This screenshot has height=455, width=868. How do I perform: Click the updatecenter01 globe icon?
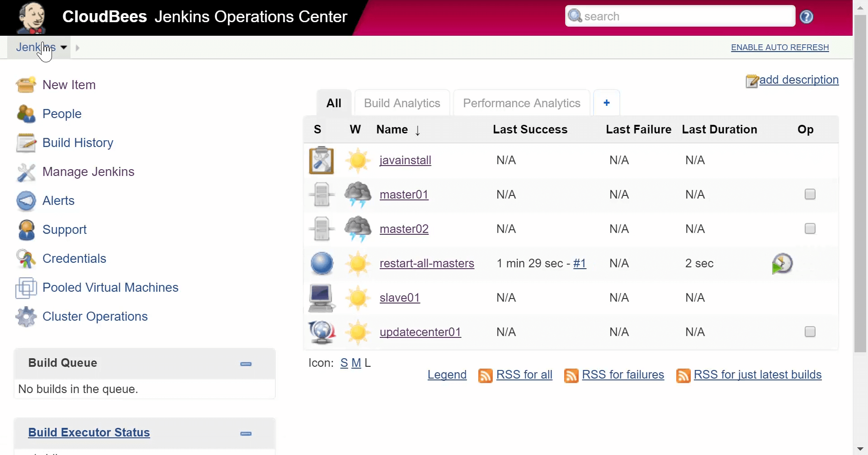pos(321,332)
